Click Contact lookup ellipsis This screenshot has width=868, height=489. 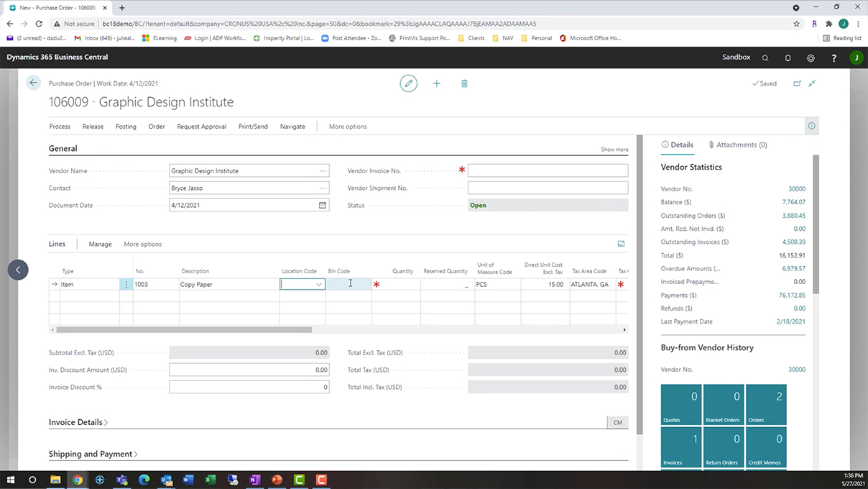(x=323, y=188)
